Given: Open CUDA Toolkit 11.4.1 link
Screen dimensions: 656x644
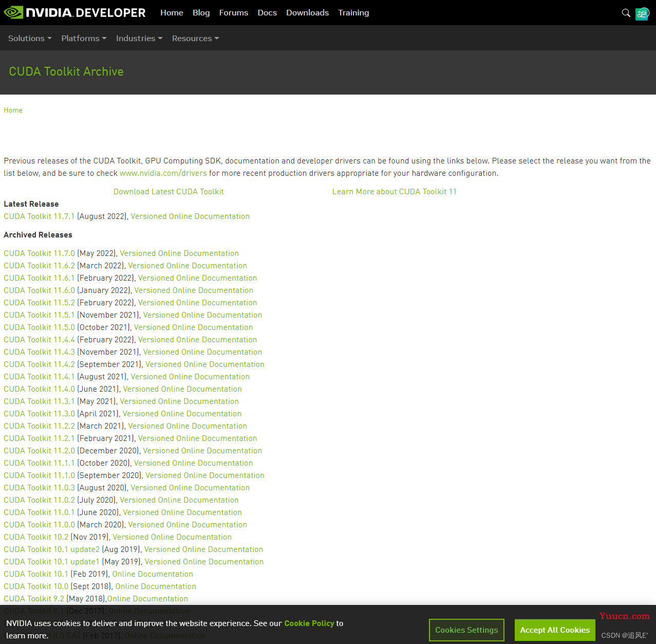Looking at the screenshot, I should click(x=39, y=377).
